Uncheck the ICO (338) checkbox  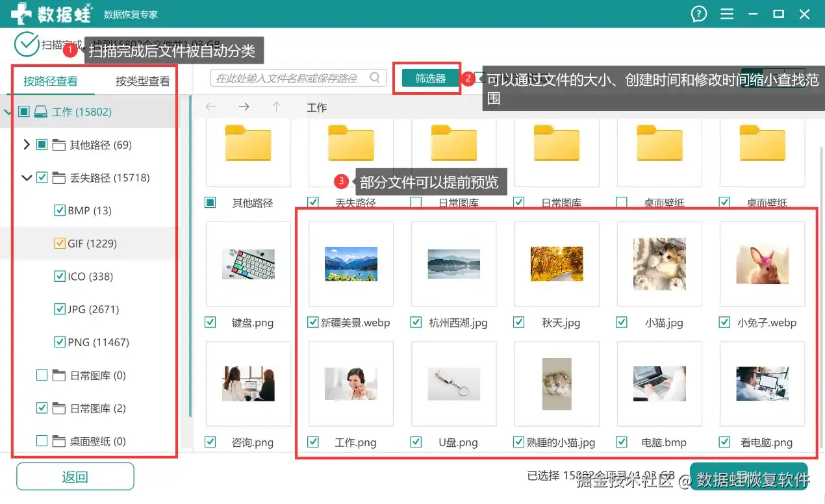click(x=60, y=277)
